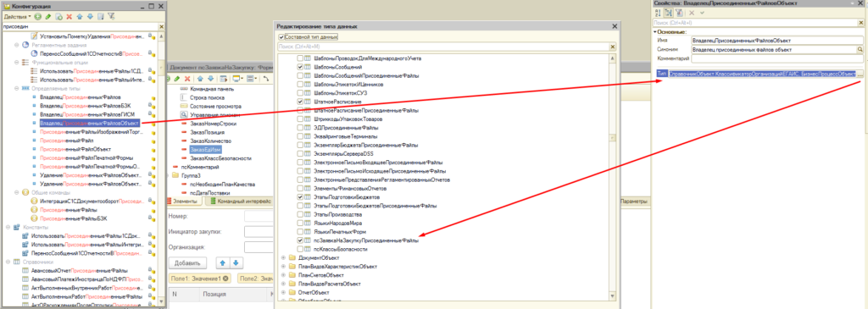Collapse the Регламентные задания branch
Screen dimensions: 868x309
point(17,45)
